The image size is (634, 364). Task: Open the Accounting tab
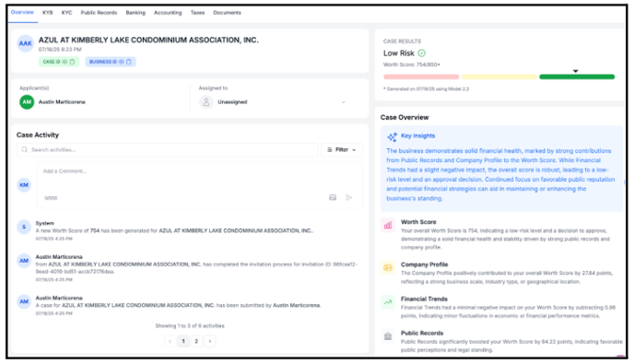[168, 13]
